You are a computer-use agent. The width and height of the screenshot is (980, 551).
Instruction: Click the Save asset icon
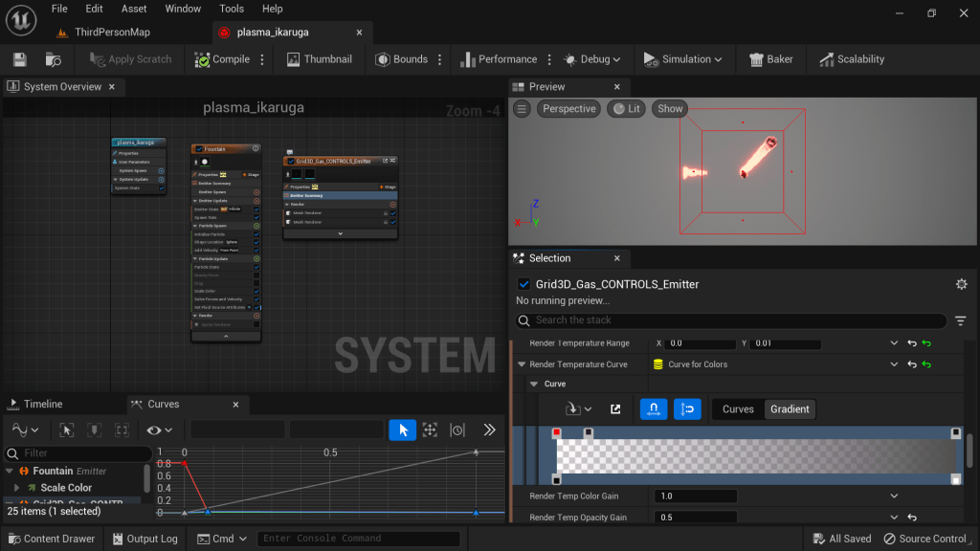19,59
